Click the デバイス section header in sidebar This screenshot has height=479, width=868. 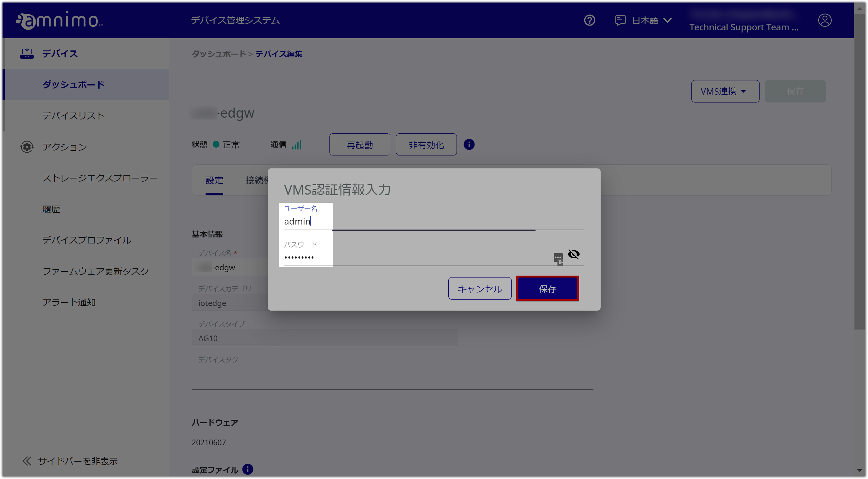[60, 54]
